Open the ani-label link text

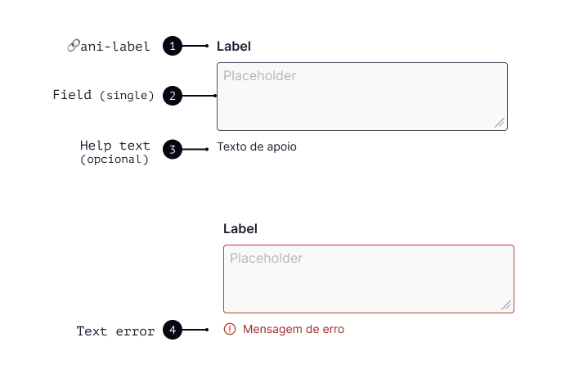coord(115,47)
